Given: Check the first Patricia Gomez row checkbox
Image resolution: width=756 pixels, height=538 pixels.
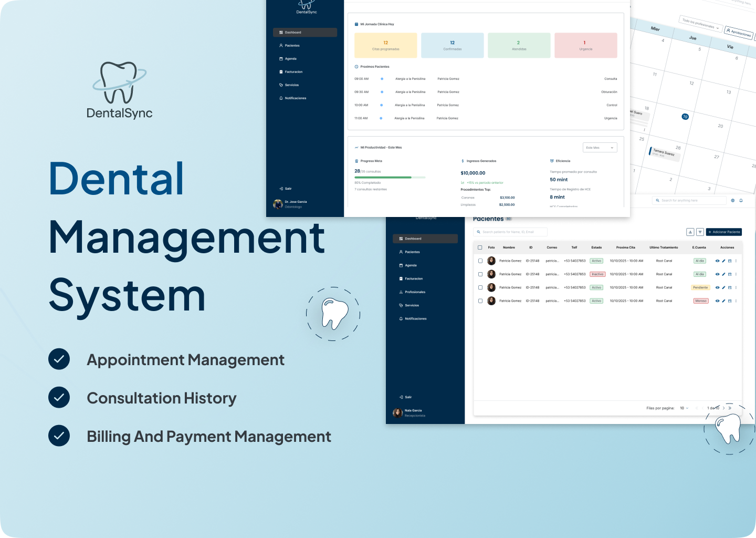Looking at the screenshot, I should pos(480,261).
